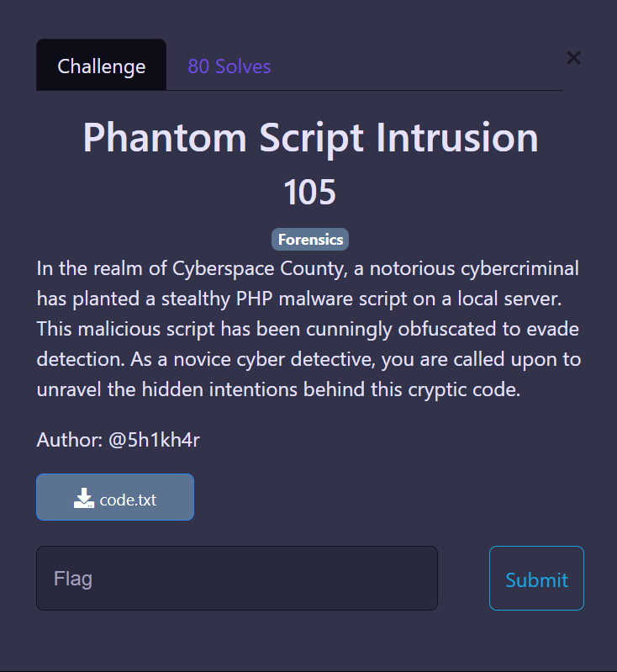Image resolution: width=617 pixels, height=672 pixels.
Task: Download the code.txt file
Action: point(115,498)
